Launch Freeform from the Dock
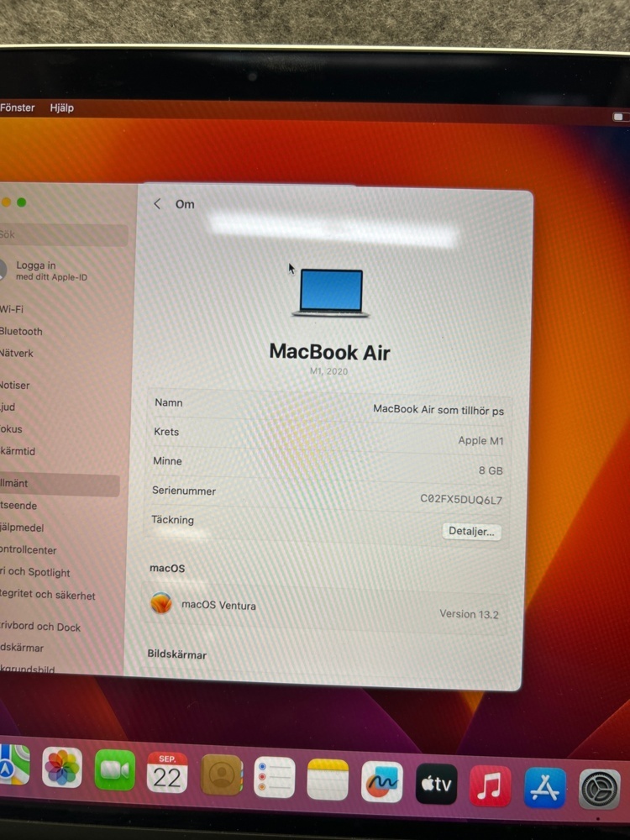This screenshot has height=840, width=630. click(382, 781)
